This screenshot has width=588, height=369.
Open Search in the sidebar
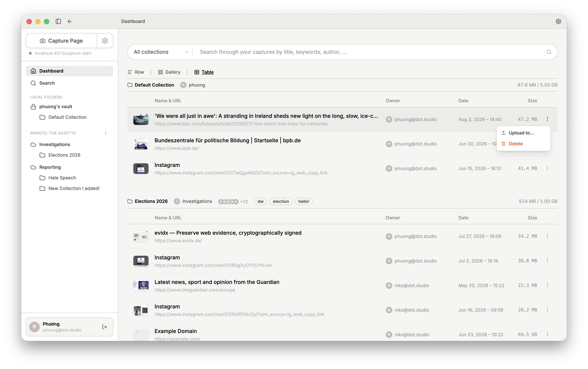click(69, 83)
